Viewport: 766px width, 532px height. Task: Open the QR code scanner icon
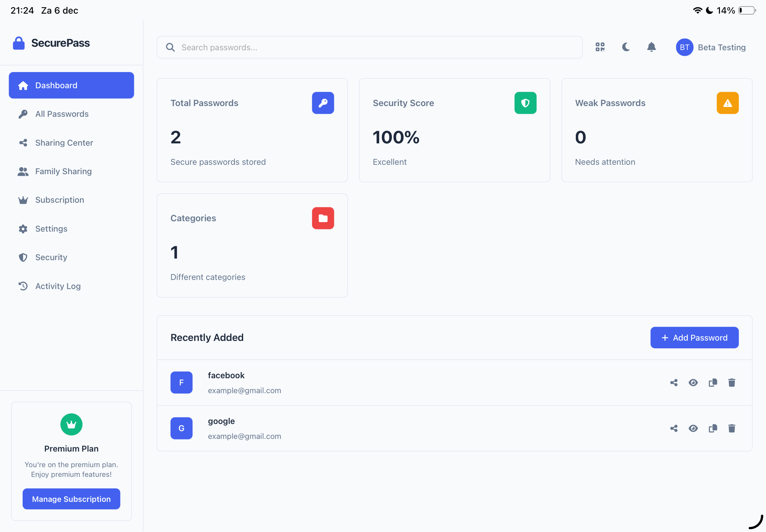[600, 47]
